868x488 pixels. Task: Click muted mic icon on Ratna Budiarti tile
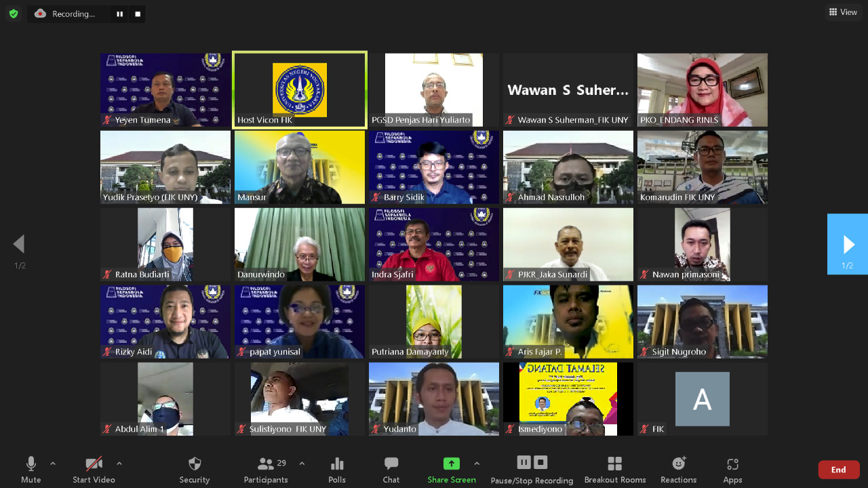click(107, 274)
